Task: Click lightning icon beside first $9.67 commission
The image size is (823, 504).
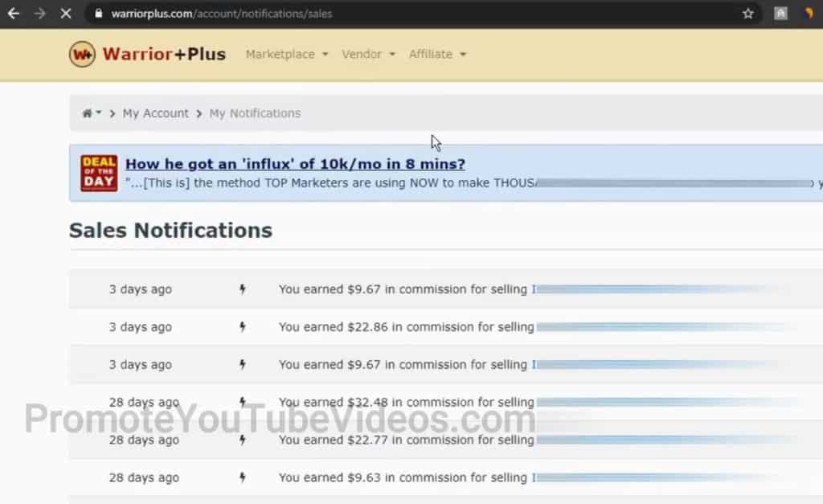Action: point(242,289)
